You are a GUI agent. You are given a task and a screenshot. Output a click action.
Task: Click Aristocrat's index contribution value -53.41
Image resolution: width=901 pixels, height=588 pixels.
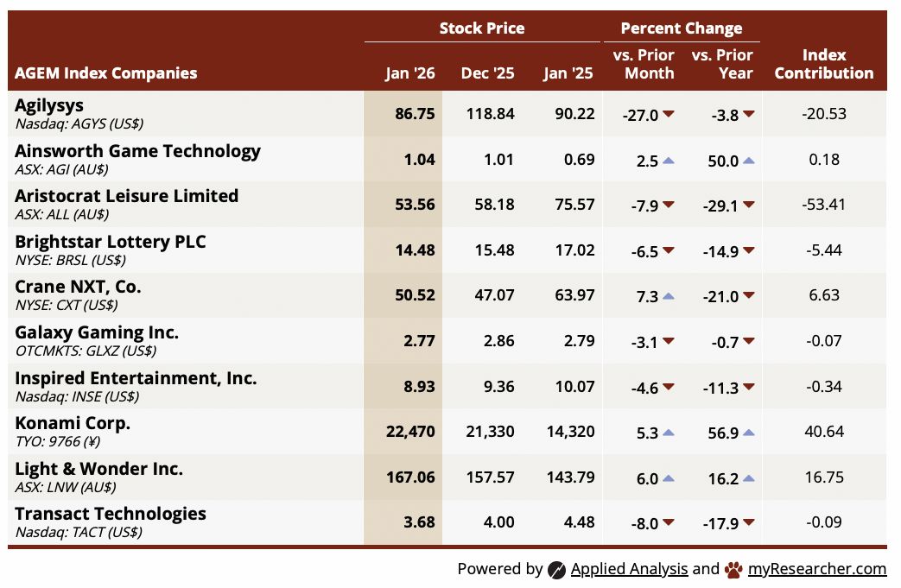point(823,205)
